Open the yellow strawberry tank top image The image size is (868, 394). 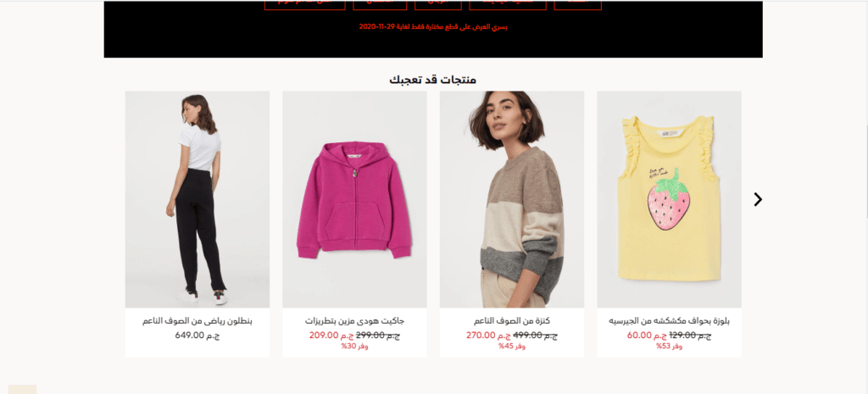click(x=669, y=199)
